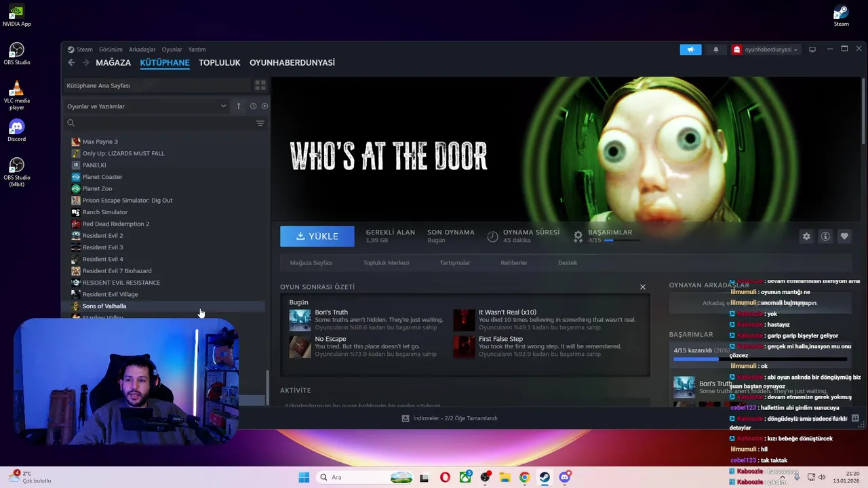Screen dimensions: 868x488
Task: Open Chrome from the taskbar
Action: tap(524, 477)
